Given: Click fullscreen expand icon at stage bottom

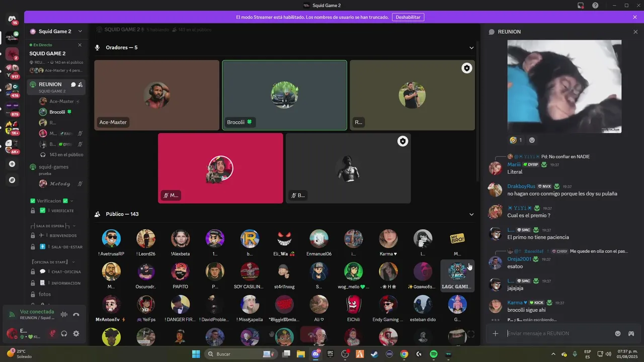Looking at the screenshot, I should (471, 334).
